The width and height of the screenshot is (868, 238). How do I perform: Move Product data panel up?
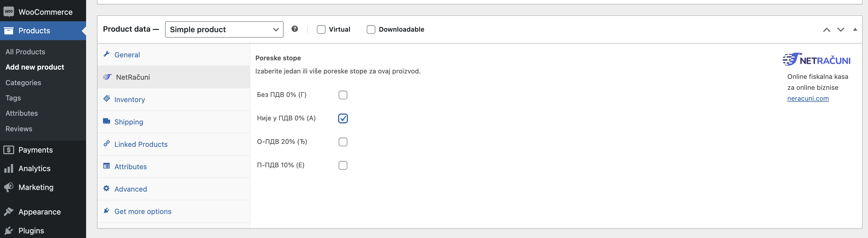click(x=826, y=30)
